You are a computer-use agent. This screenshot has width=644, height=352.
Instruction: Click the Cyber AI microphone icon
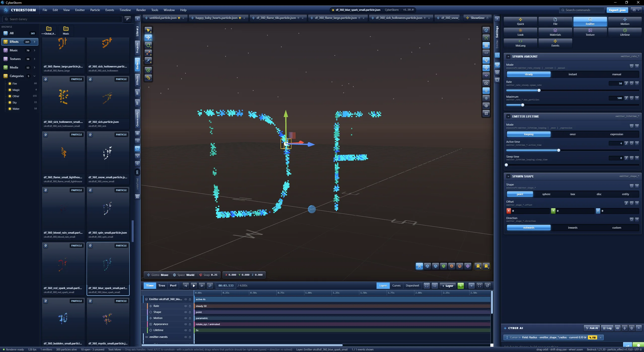625,328
